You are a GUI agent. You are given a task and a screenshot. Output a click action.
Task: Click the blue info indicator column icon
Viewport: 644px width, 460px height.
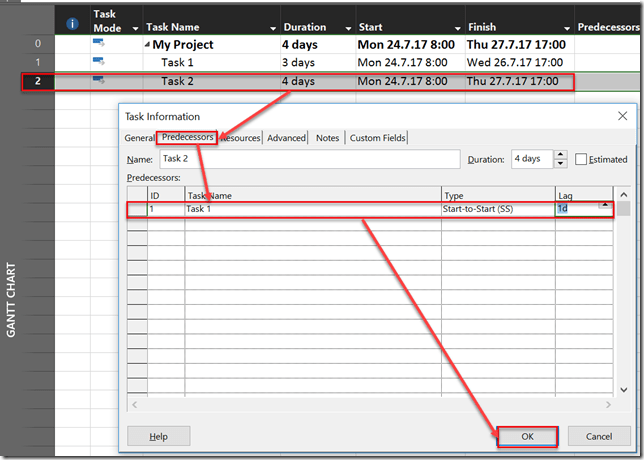(x=72, y=22)
